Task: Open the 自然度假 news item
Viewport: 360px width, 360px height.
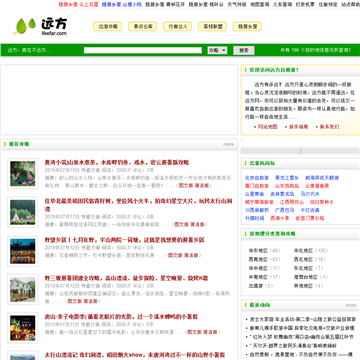Action: (302, 355)
